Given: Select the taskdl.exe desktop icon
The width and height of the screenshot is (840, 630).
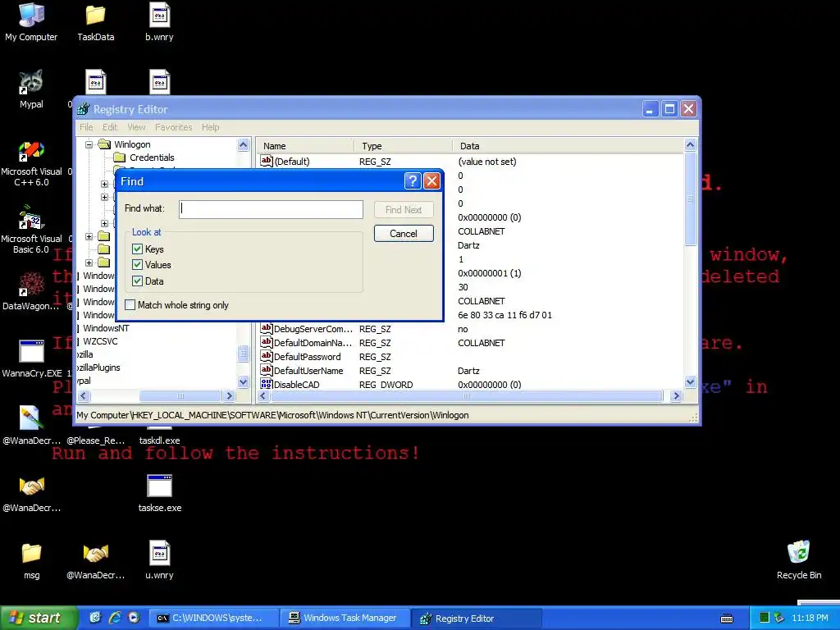Looking at the screenshot, I should 159,440.
